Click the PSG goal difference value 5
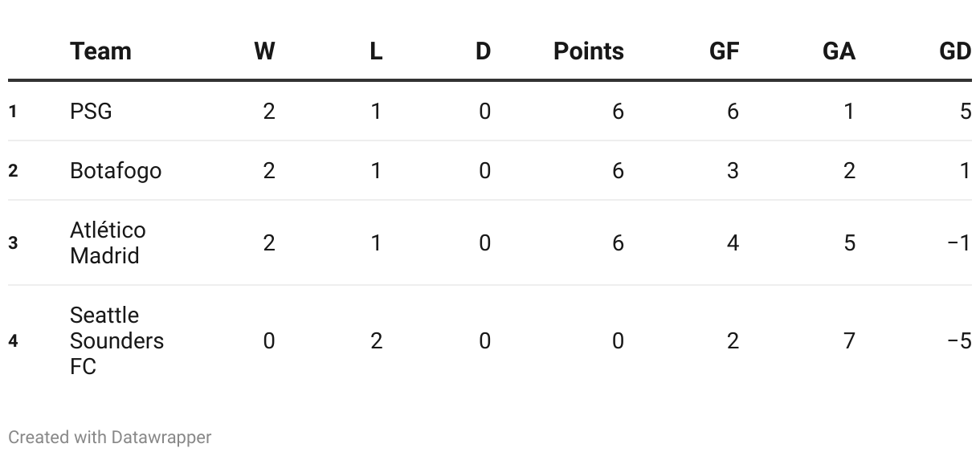This screenshot has width=980, height=456. pyautogui.click(x=966, y=111)
